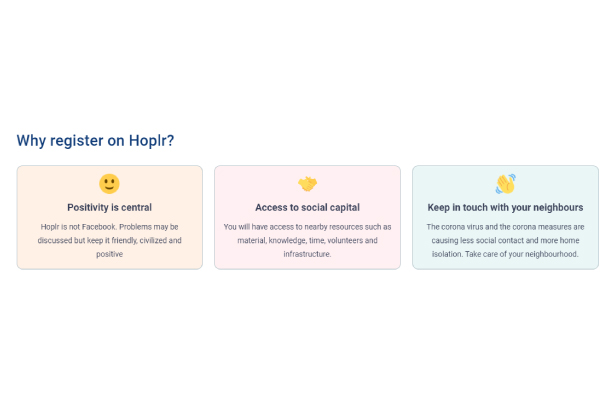The height and width of the screenshot is (400, 612).
Task: Select the orange Positivity card
Action: tap(110, 217)
